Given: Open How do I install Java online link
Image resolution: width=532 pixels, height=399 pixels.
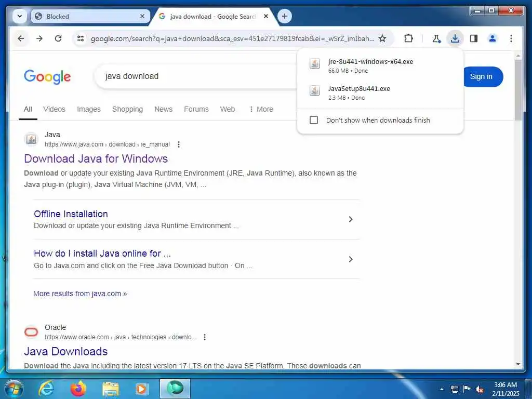Looking at the screenshot, I should [x=102, y=254].
